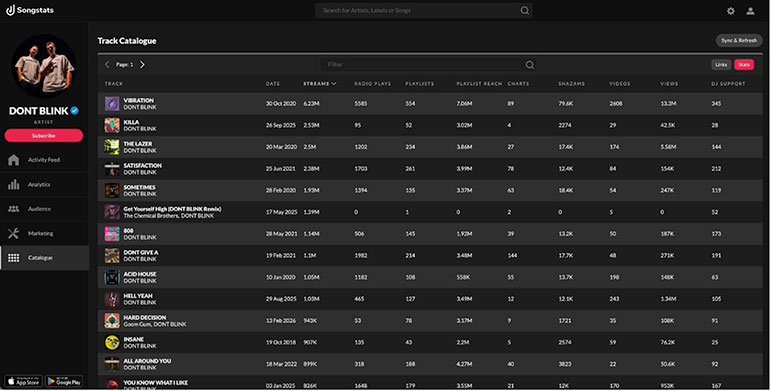Click the 26 Sep 2025 date cell
The height and width of the screenshot is (391, 770).
pyautogui.click(x=281, y=125)
